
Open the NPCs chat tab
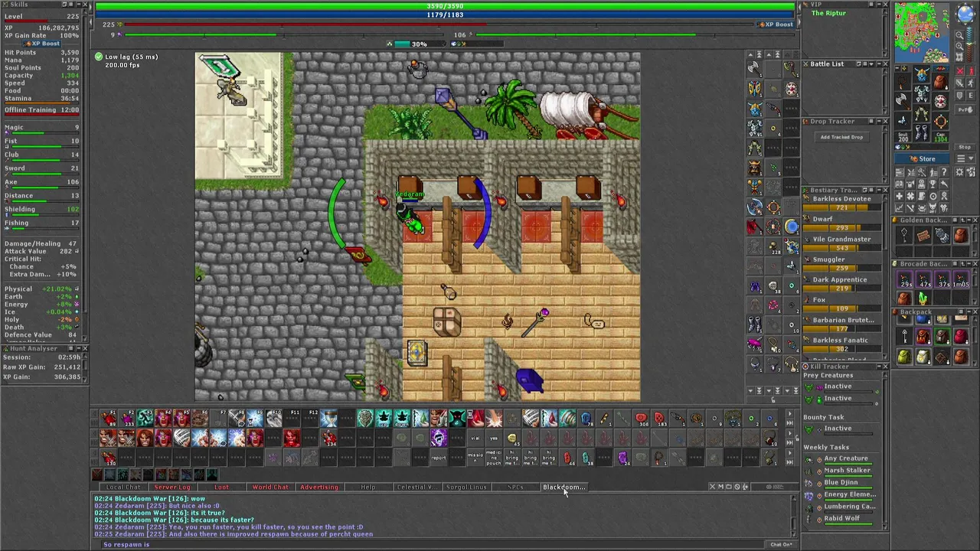(515, 487)
